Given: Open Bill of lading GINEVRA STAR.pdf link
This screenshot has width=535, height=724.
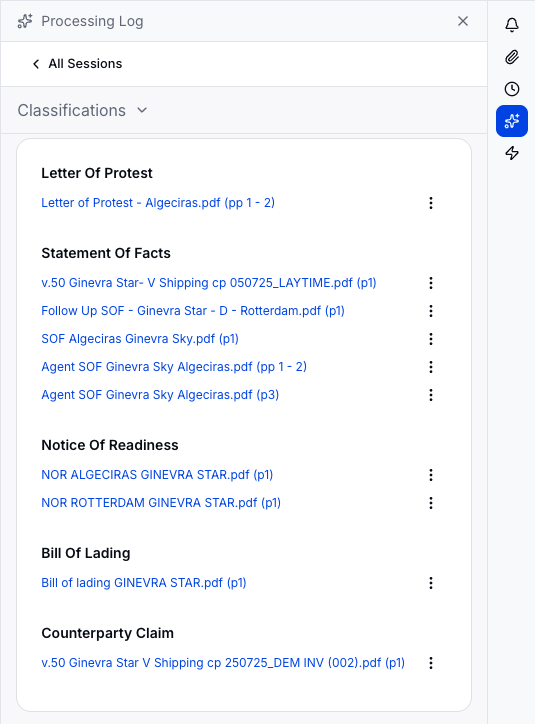Looking at the screenshot, I should [x=144, y=583].
